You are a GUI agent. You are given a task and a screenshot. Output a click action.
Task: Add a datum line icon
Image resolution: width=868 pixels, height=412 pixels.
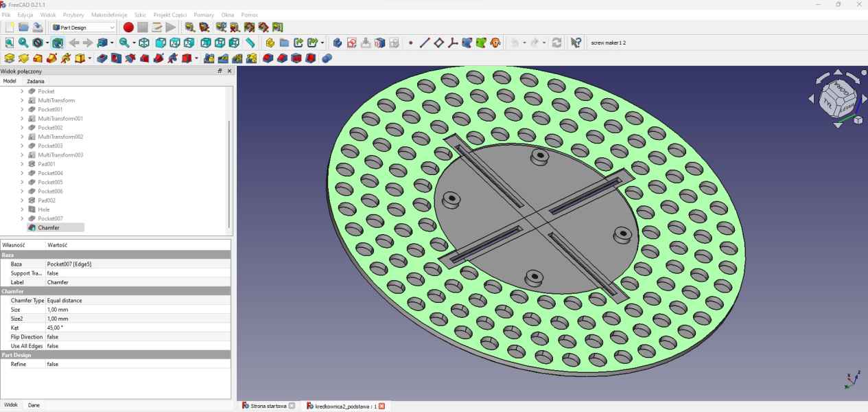coord(425,43)
